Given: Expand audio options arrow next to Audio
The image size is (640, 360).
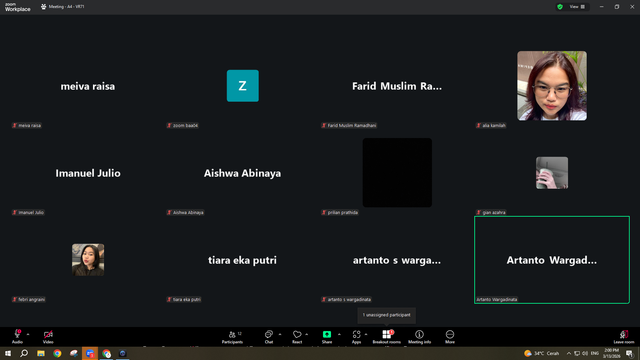Looking at the screenshot, I should (x=28, y=334).
